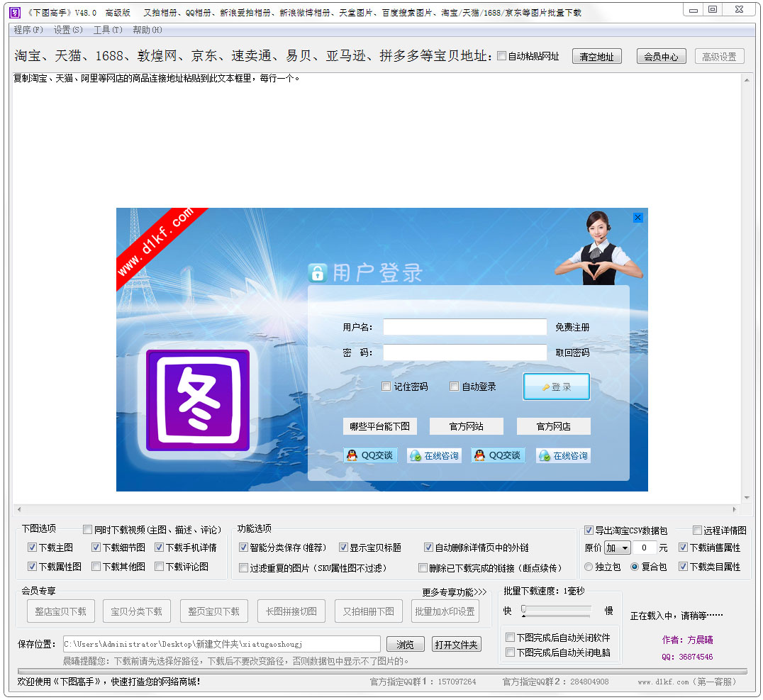Uncheck the 下载主图 checkbox

coord(32,548)
